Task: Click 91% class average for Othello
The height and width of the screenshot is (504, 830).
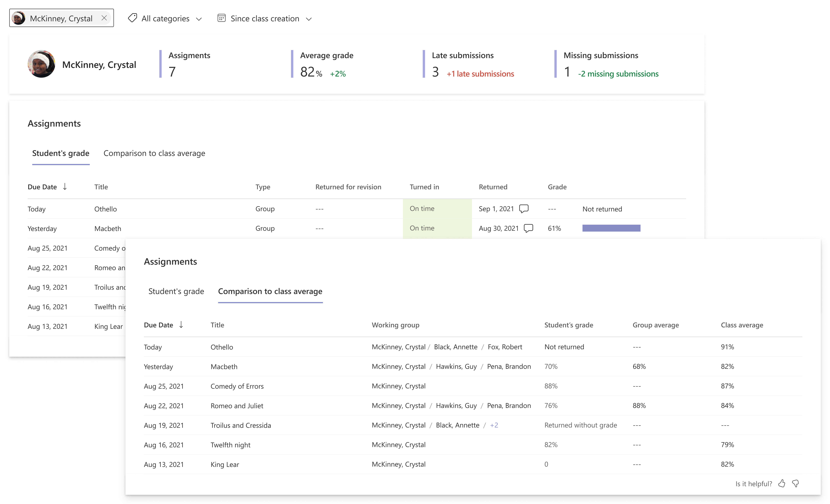Action: (x=727, y=347)
